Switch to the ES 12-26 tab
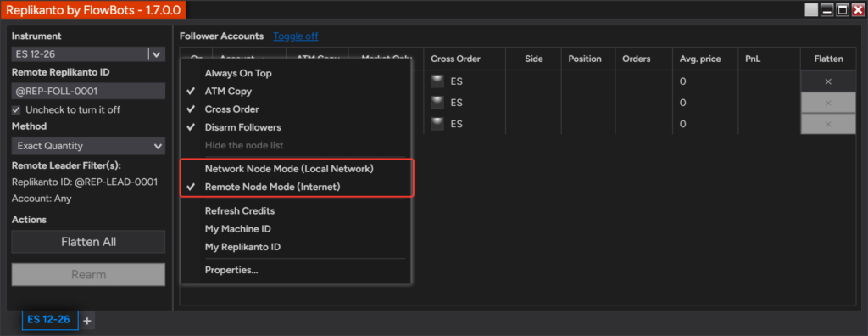This screenshot has width=868, height=336. pos(50,319)
